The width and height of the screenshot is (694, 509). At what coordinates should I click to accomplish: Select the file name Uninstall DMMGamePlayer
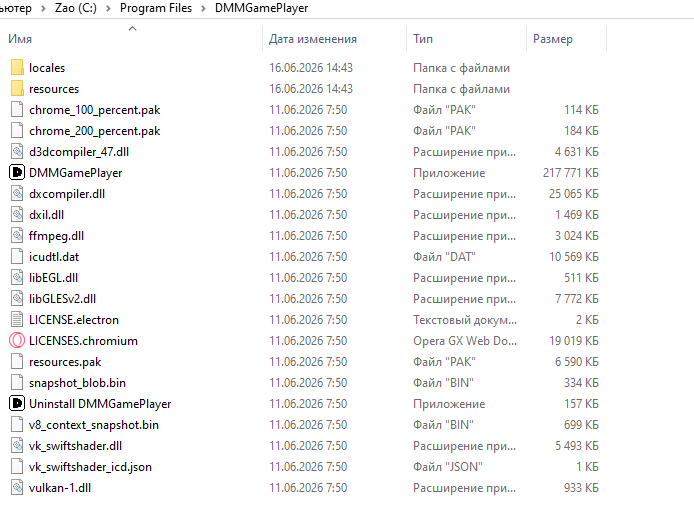pos(100,404)
